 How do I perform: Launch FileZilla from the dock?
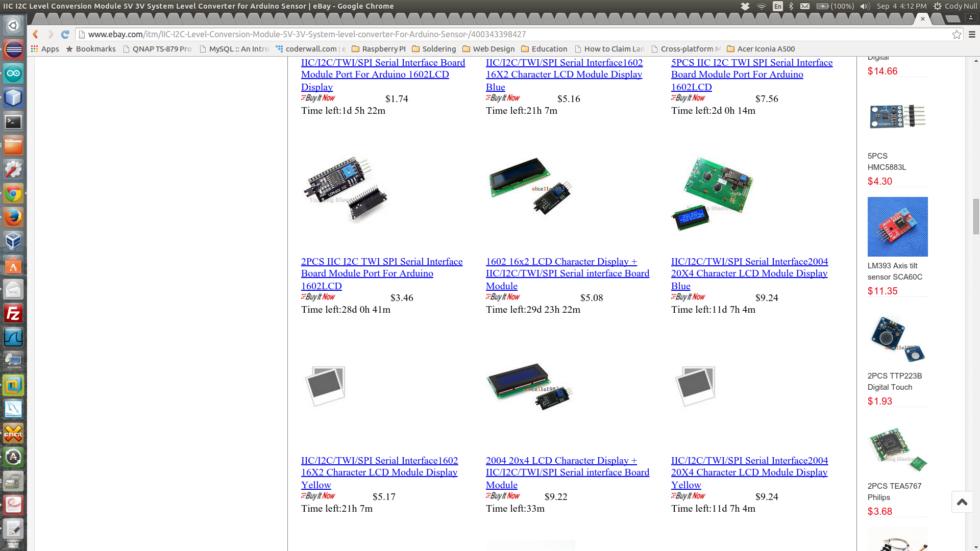coord(13,313)
